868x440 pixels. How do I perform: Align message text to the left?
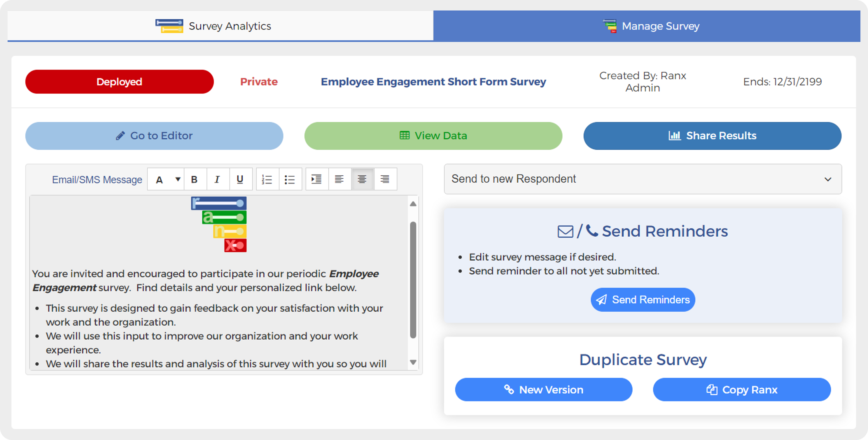tap(339, 179)
